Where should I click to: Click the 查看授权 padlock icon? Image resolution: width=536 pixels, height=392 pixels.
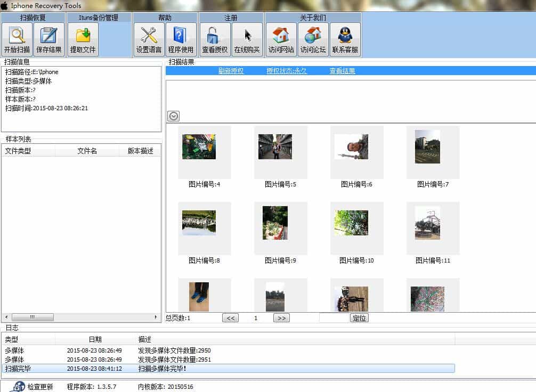tap(215, 39)
